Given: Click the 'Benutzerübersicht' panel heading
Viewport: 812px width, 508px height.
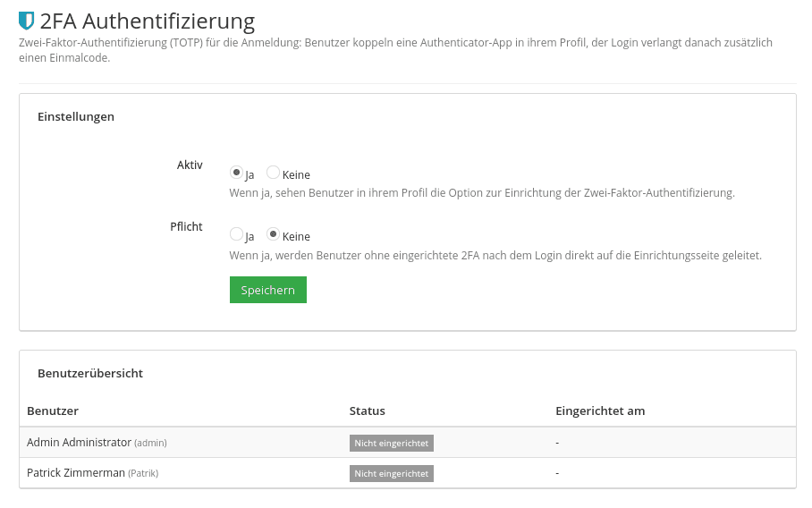Looking at the screenshot, I should click(90, 373).
